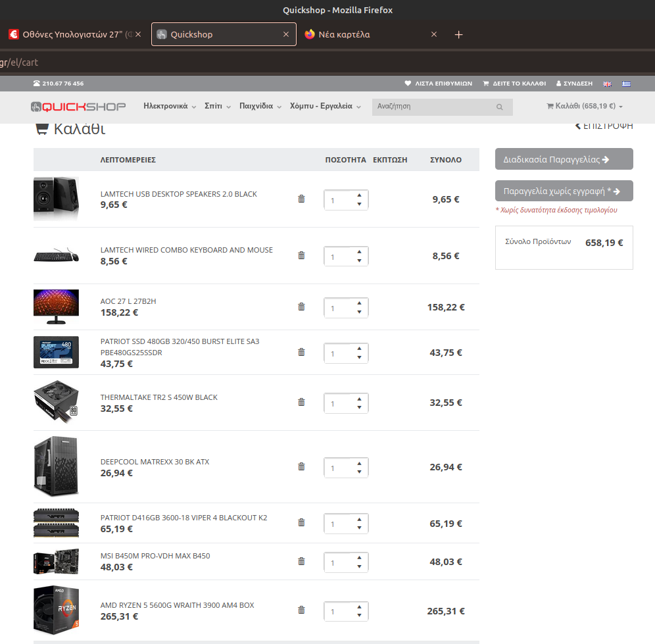This screenshot has height=644, width=655.
Task: Click the Quickshop logo
Action: (x=78, y=107)
